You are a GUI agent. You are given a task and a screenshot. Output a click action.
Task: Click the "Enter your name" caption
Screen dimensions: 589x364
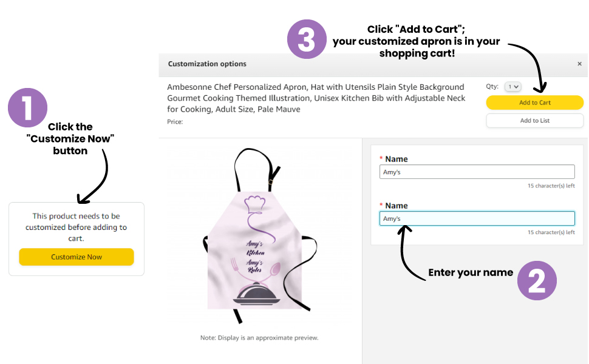(x=471, y=273)
